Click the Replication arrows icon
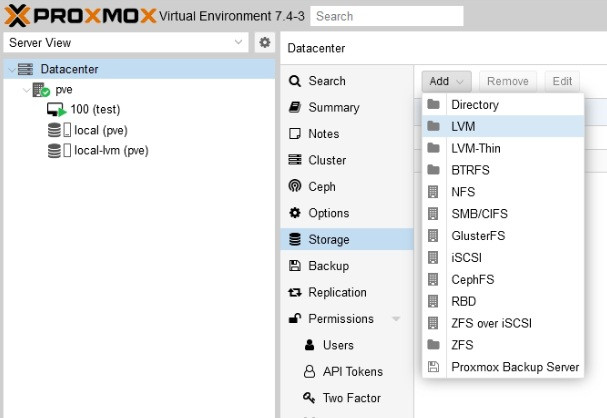The width and height of the screenshot is (607, 418). point(295,293)
